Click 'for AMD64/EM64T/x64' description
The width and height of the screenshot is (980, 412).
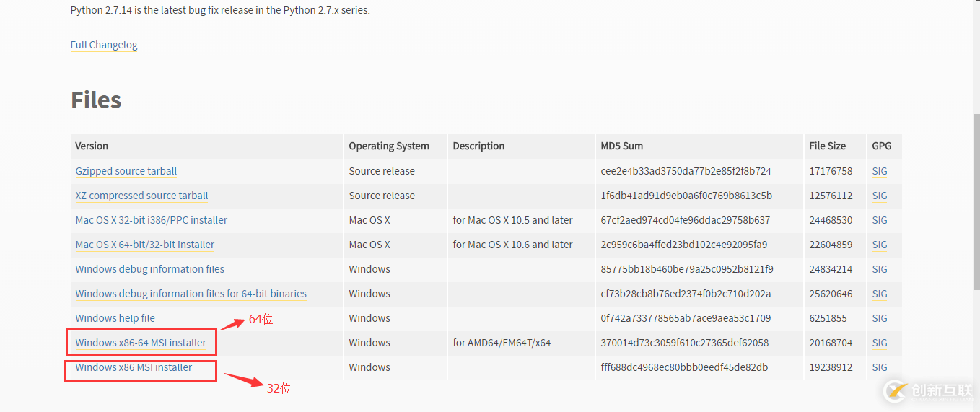tap(502, 343)
